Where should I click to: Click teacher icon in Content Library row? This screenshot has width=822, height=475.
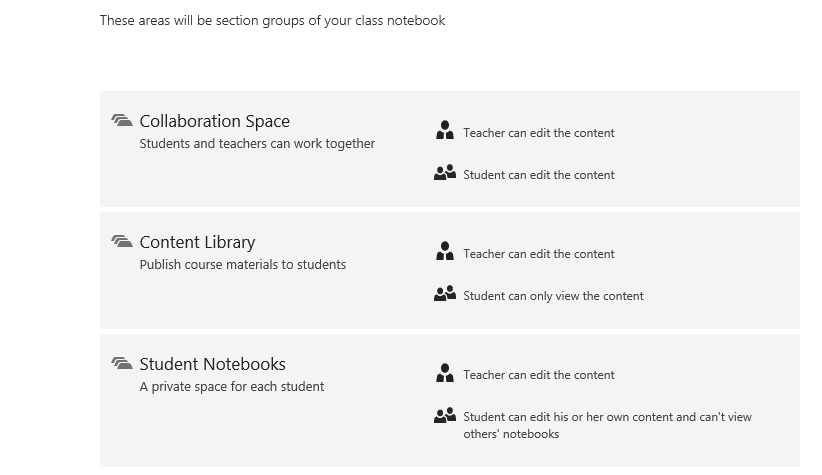445,251
